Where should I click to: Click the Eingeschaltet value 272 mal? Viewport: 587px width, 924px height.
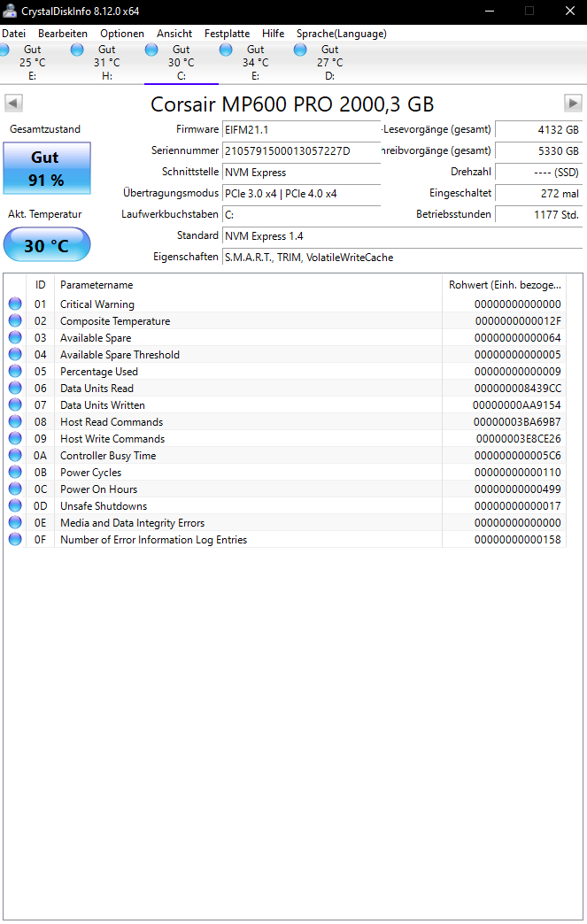[x=538, y=193]
